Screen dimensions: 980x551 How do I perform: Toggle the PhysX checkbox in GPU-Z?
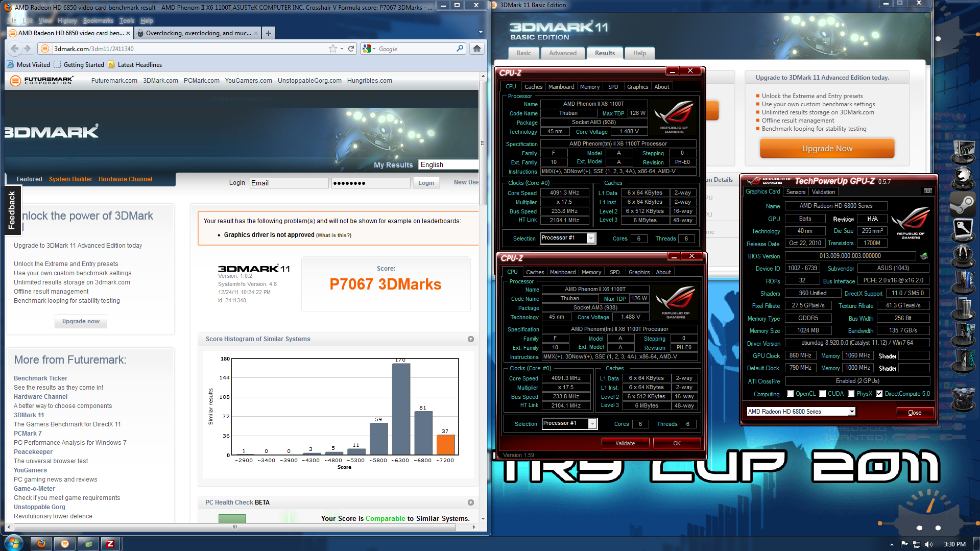point(851,394)
